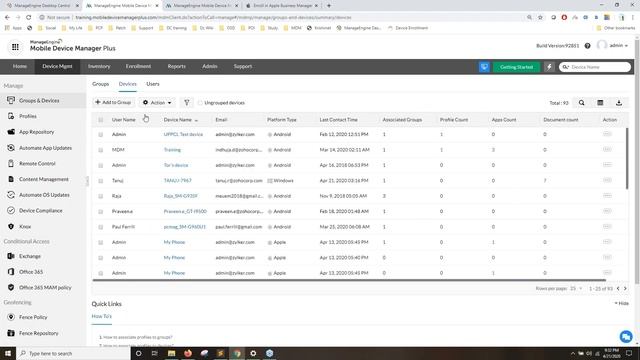Open the table search magnifier icon
The height and width of the screenshot is (360, 640).
(x=582, y=103)
